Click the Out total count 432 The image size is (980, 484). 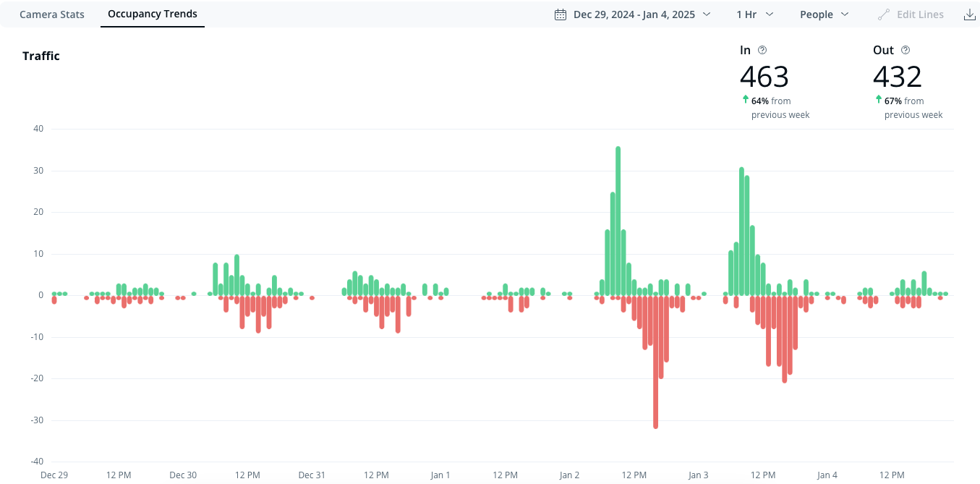click(897, 77)
